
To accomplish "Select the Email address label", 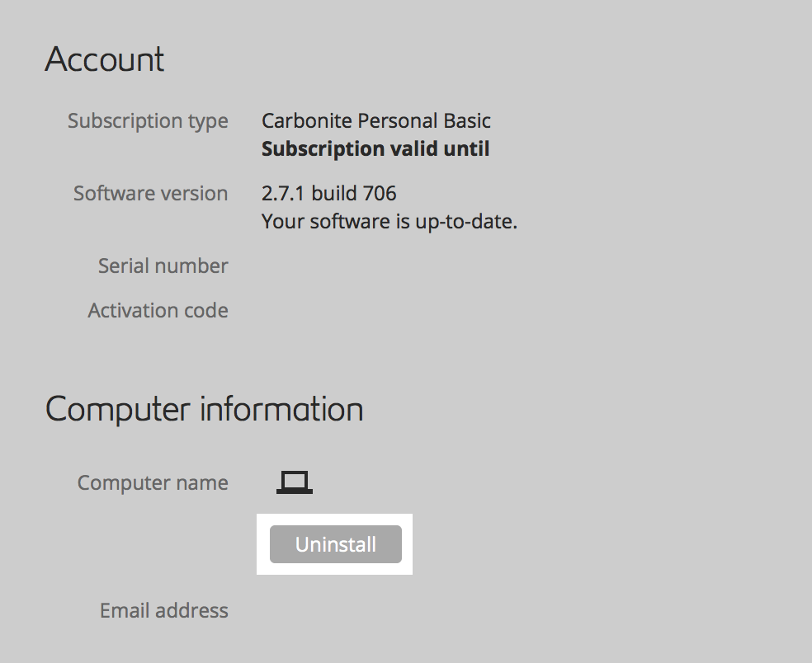I will click(163, 611).
